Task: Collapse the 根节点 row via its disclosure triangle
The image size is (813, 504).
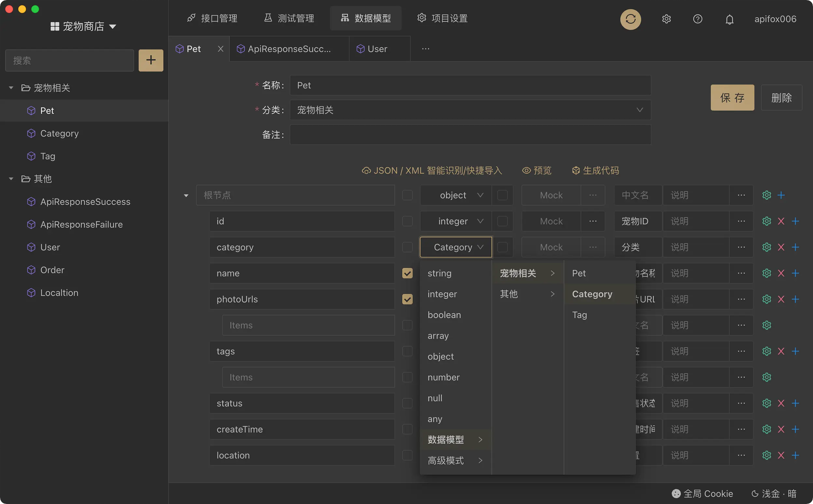Action: pyautogui.click(x=186, y=195)
